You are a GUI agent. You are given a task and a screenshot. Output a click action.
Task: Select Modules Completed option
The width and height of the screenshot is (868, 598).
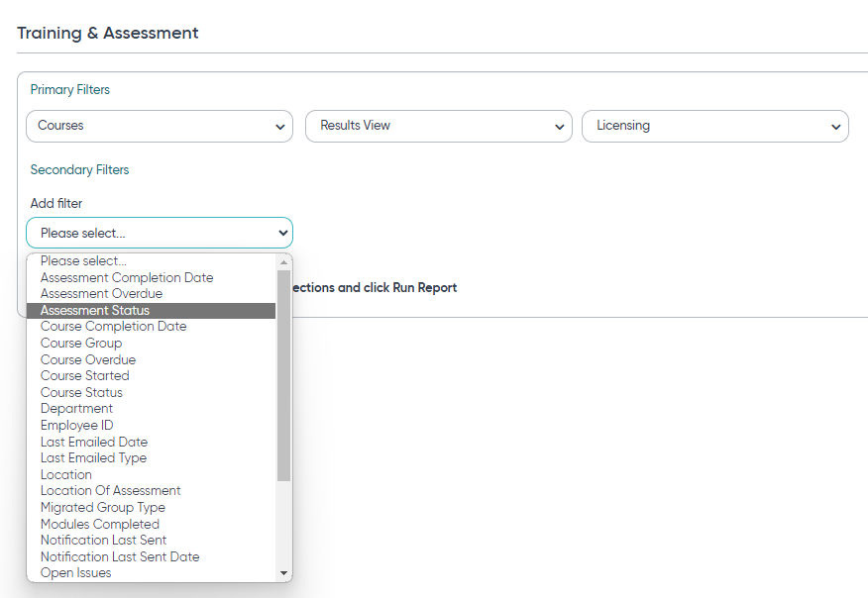[x=152, y=524]
